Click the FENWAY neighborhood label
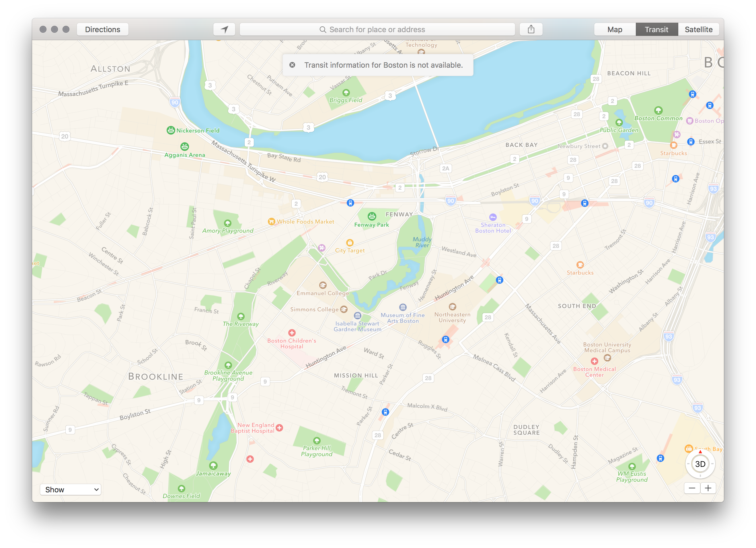This screenshot has width=756, height=548. (399, 214)
